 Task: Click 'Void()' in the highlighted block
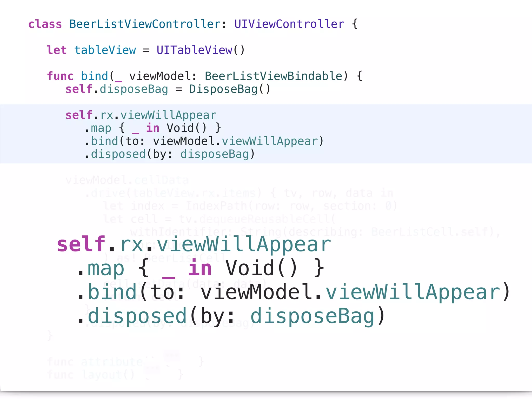(187, 128)
